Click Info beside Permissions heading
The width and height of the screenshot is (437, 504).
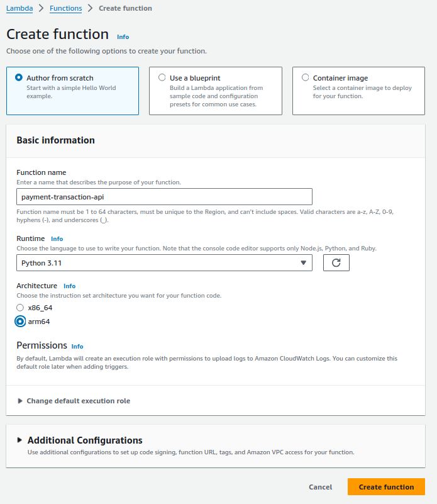click(x=77, y=346)
